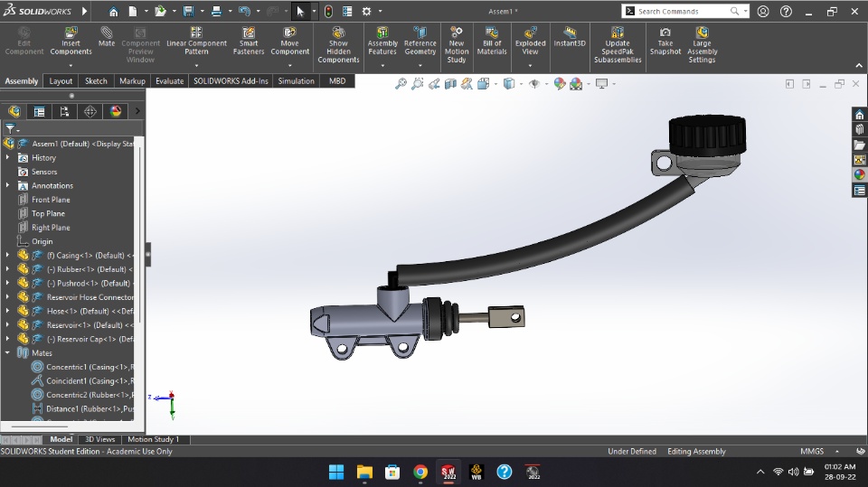Image resolution: width=868 pixels, height=487 pixels.
Task: Expand the Casing<1> component node
Action: [7, 255]
